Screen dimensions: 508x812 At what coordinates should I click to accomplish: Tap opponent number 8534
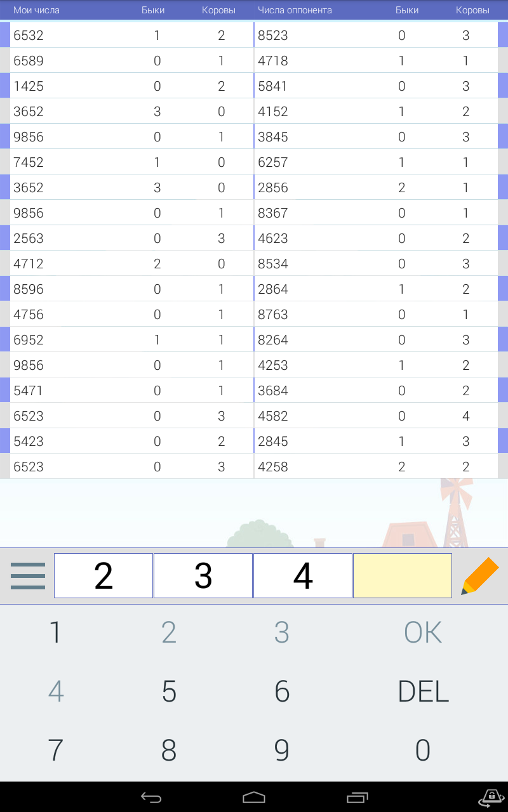pos(273,264)
